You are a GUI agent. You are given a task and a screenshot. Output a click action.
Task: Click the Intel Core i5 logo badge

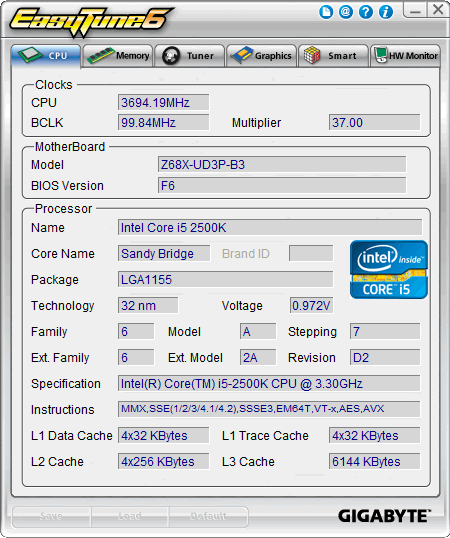click(x=389, y=269)
